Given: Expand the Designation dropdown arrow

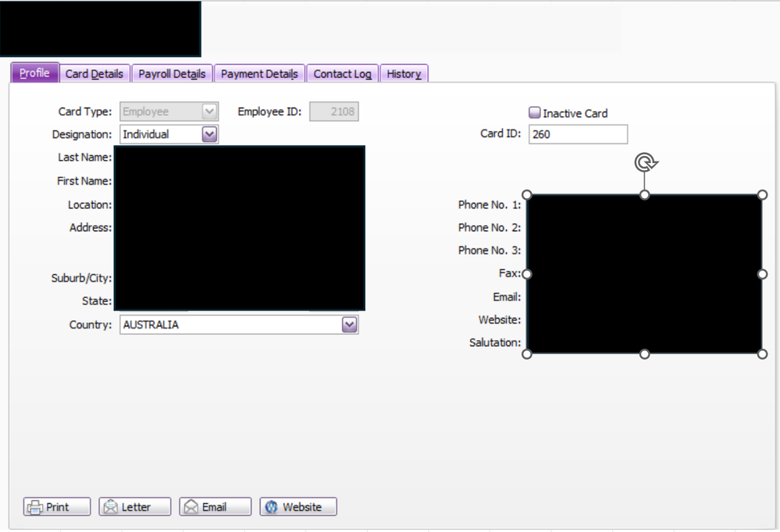Looking at the screenshot, I should point(209,134).
